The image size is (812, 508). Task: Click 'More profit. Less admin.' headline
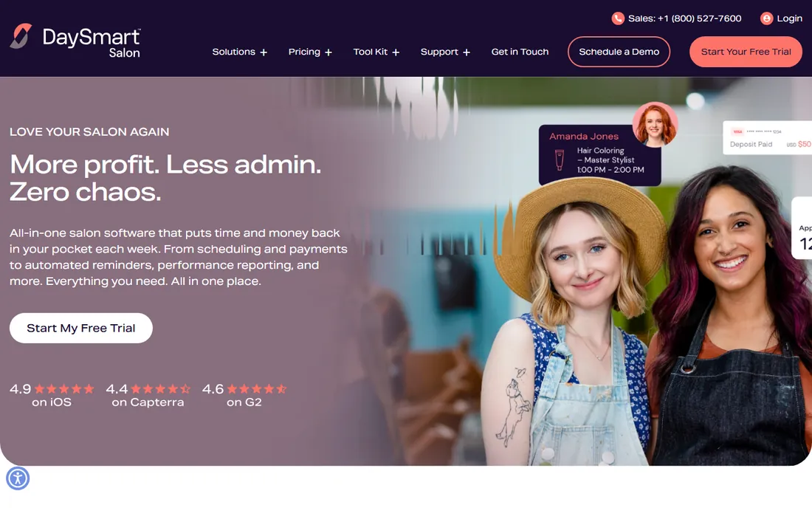point(165,165)
